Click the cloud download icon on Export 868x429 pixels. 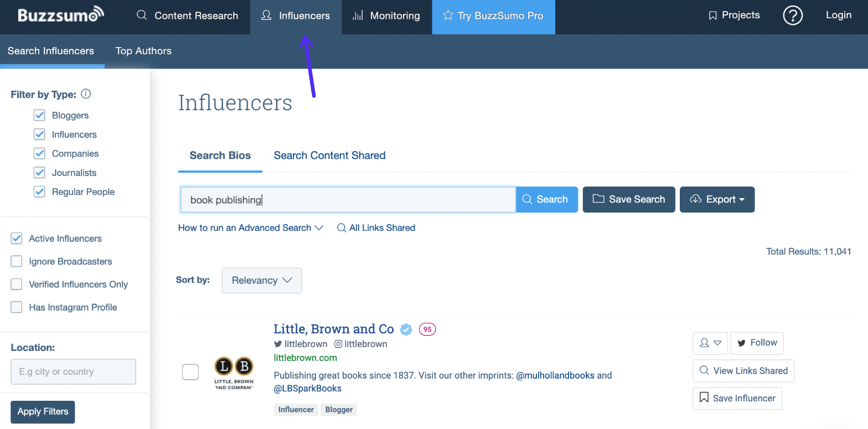tap(696, 199)
